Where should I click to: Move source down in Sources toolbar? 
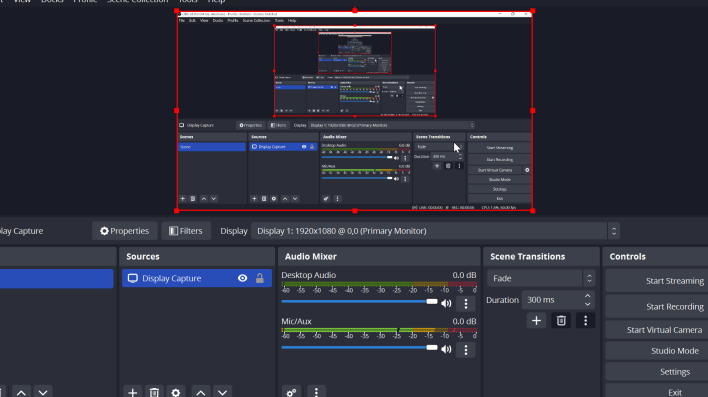pos(223,392)
